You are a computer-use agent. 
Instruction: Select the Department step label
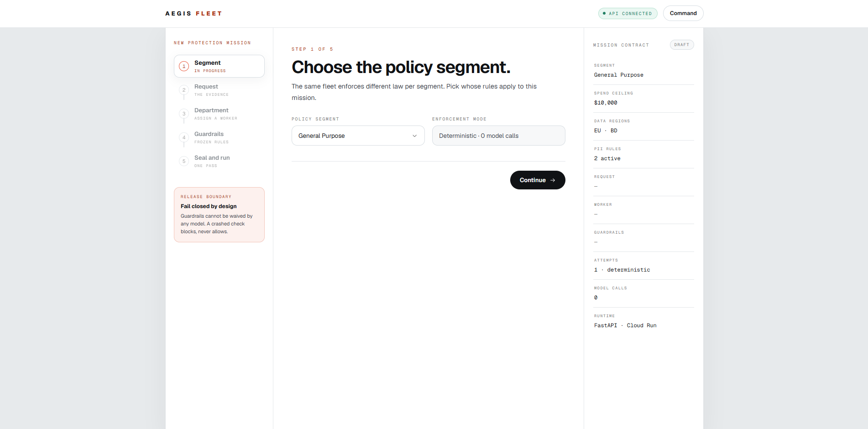coord(211,110)
